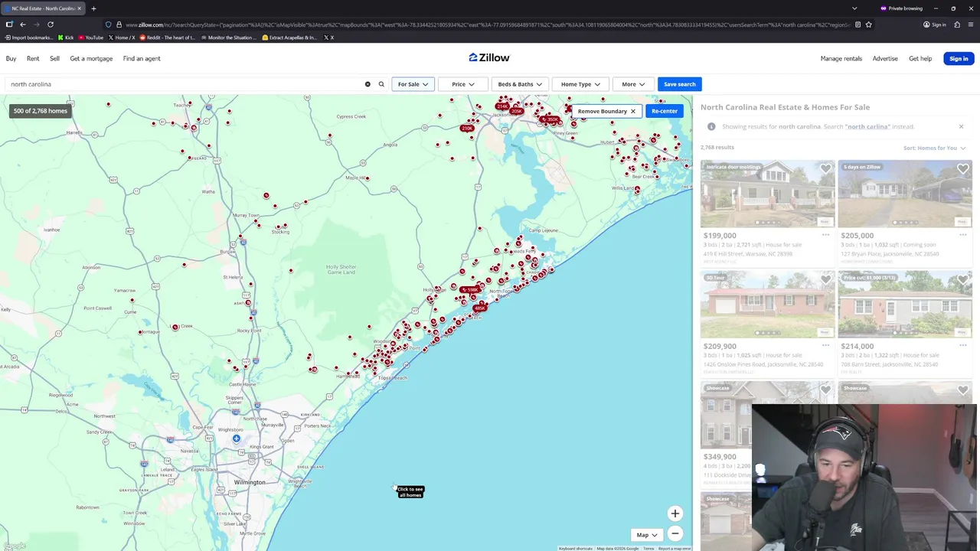Save the $199,000 Warsaw home with heart

pos(825,169)
